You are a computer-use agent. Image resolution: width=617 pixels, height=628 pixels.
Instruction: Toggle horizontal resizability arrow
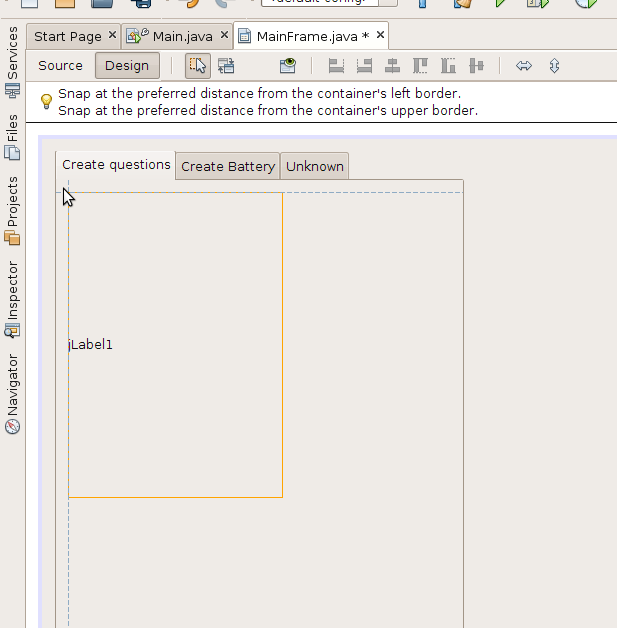pos(524,66)
